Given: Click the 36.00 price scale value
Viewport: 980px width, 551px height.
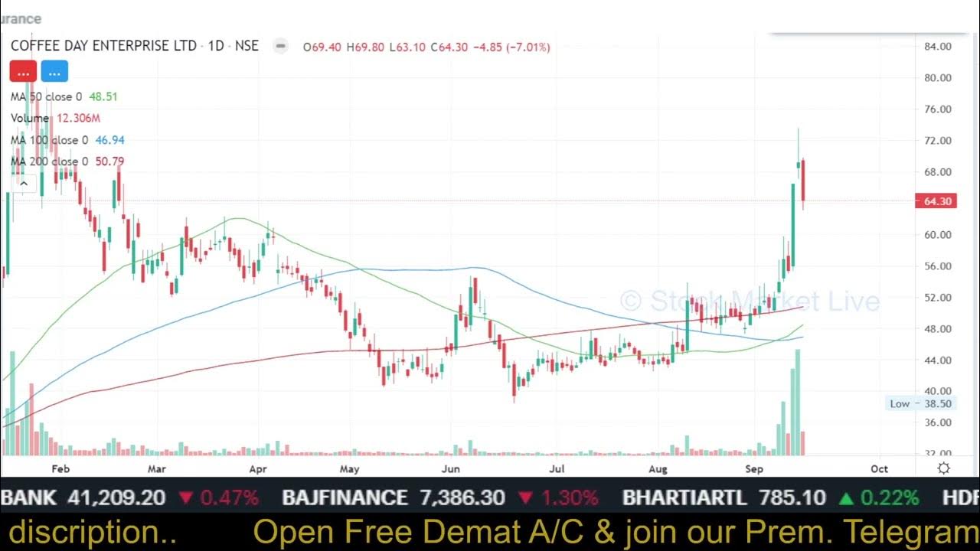Looking at the screenshot, I should point(938,423).
